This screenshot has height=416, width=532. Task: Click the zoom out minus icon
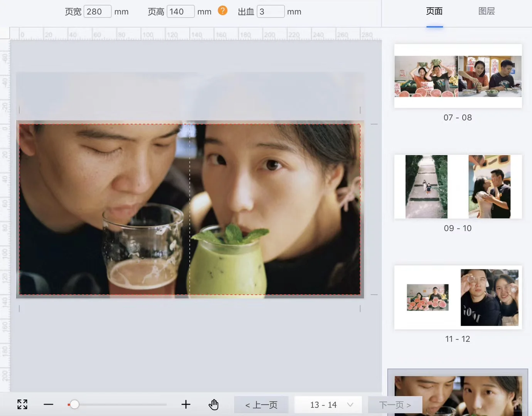[49, 404]
